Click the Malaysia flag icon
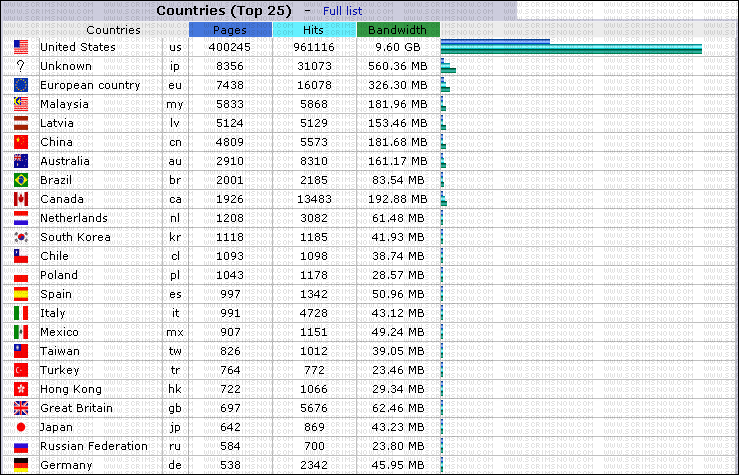This screenshot has width=739, height=475. (21, 104)
